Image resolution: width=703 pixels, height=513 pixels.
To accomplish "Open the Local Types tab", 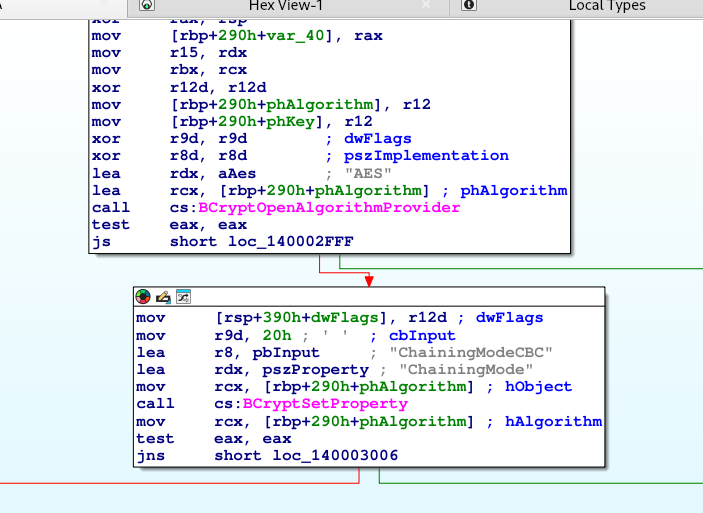I will point(607,6).
